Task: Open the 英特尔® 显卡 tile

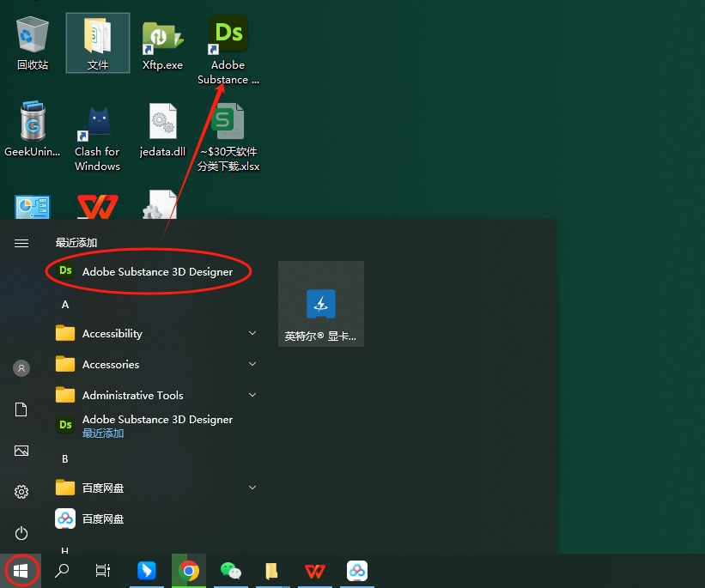Action: (x=321, y=304)
